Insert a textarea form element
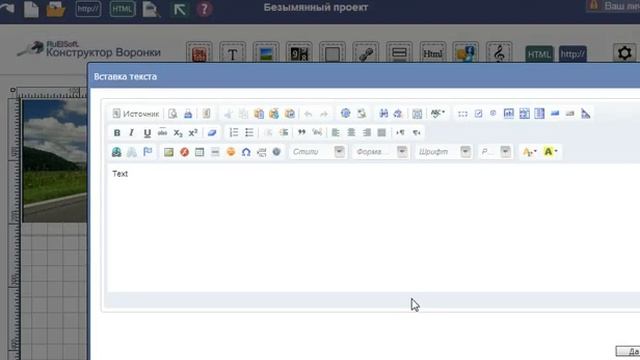This screenshot has height=360, width=640. tap(524, 113)
